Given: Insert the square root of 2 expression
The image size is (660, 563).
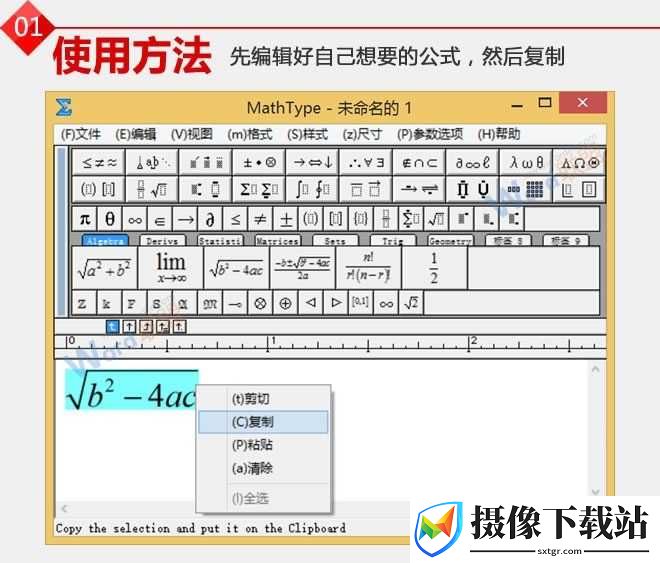Looking at the screenshot, I should (x=411, y=303).
